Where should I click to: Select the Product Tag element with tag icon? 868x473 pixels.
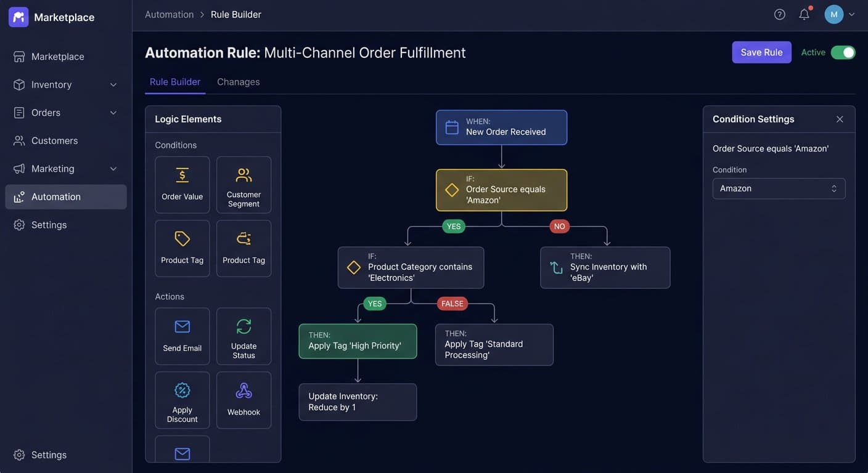[x=182, y=248]
